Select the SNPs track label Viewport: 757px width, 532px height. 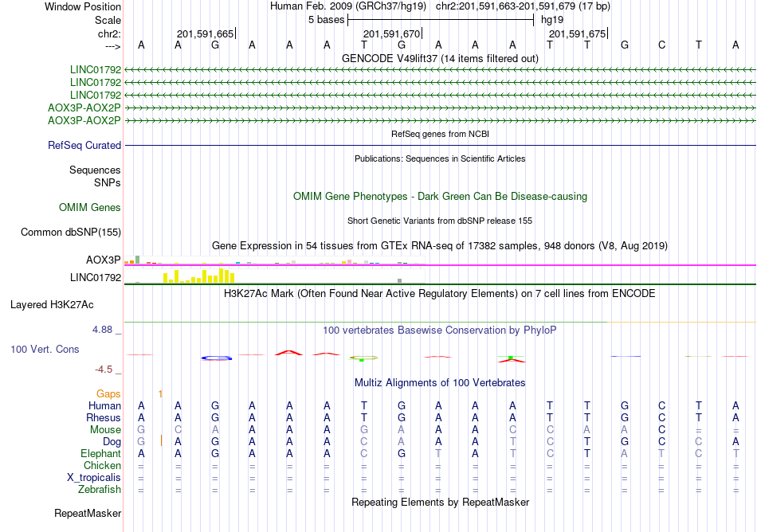tap(108, 183)
